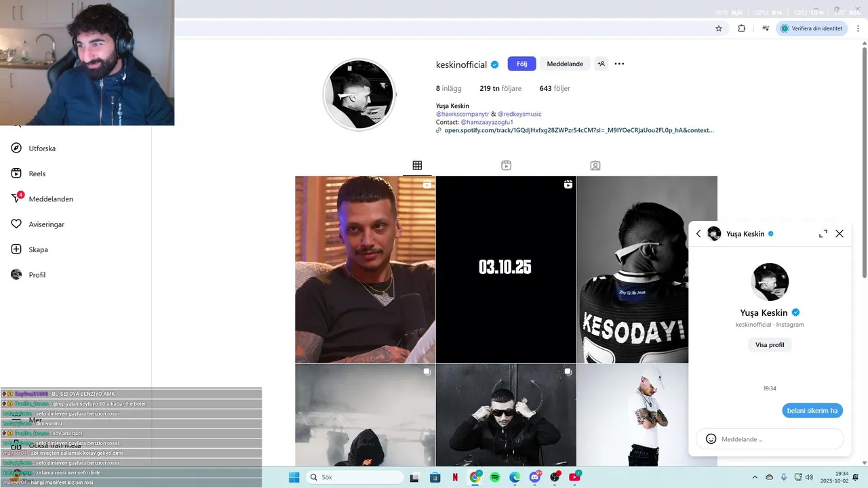The width and height of the screenshot is (868, 488).
Task: Show hidden system tray icons
Action: [x=755, y=477]
